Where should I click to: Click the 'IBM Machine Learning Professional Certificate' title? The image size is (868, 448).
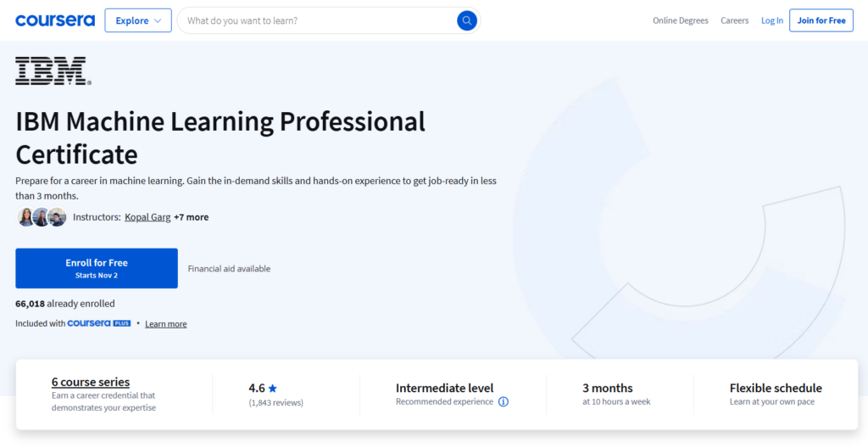(220, 138)
